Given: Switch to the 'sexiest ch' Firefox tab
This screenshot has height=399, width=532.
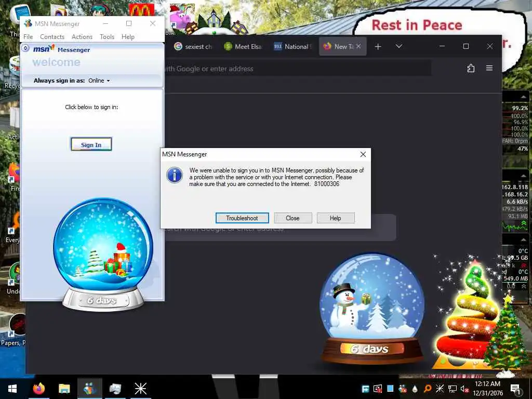Looking at the screenshot, I should 193,46.
